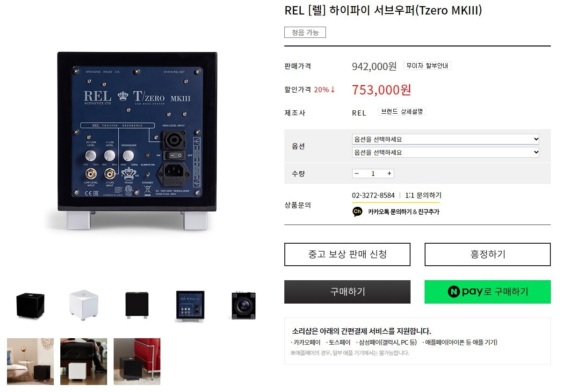Buy with the green N pay button
The image size is (563, 392).
(x=488, y=292)
